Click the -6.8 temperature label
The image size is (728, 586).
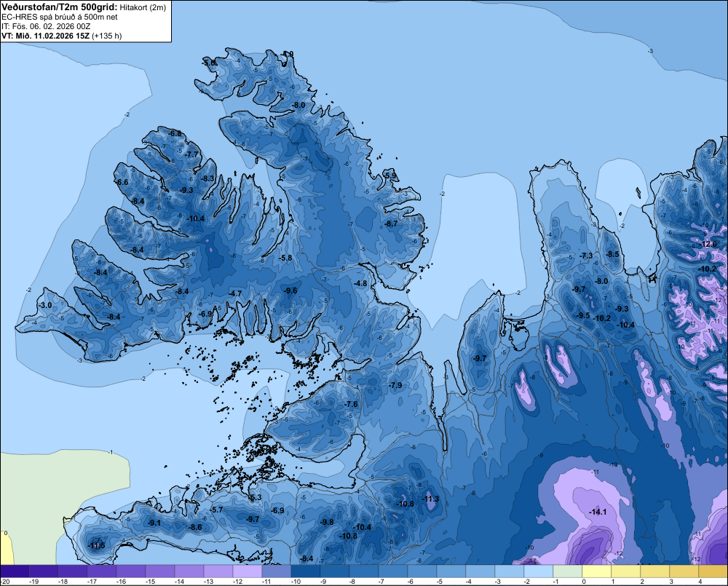[175, 134]
